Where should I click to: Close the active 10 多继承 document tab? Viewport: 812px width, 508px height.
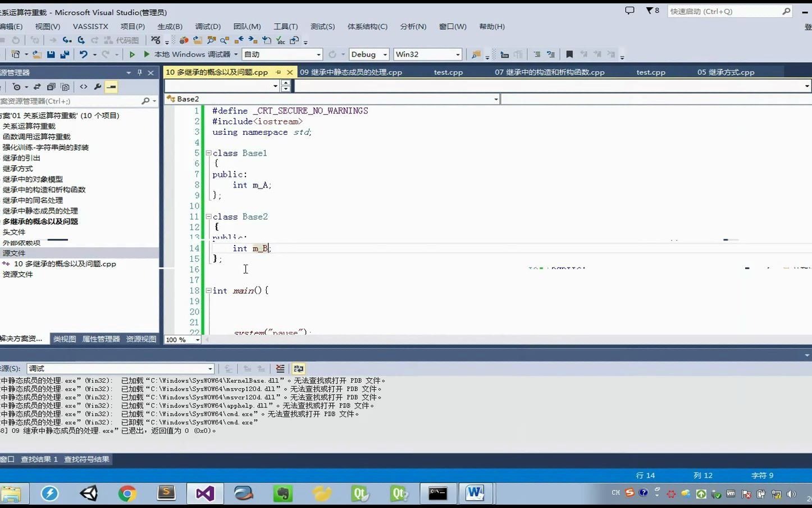tap(290, 72)
